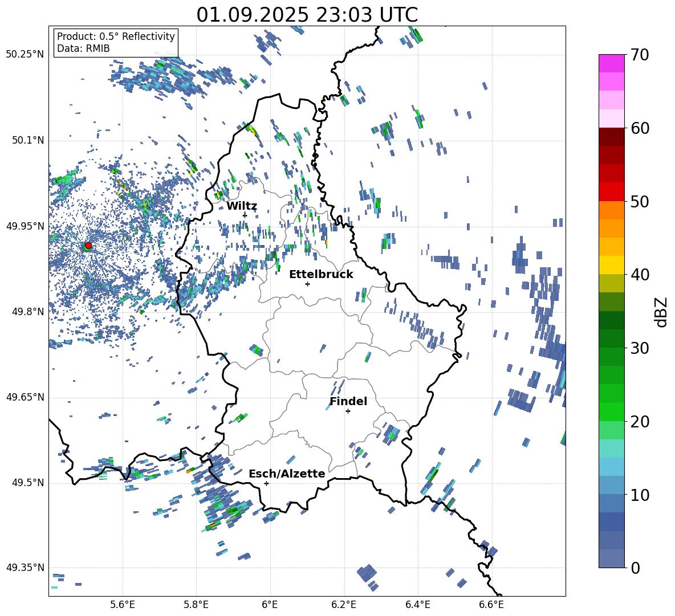
Task: Click the 49.5°N latitude label
Action: point(28,483)
